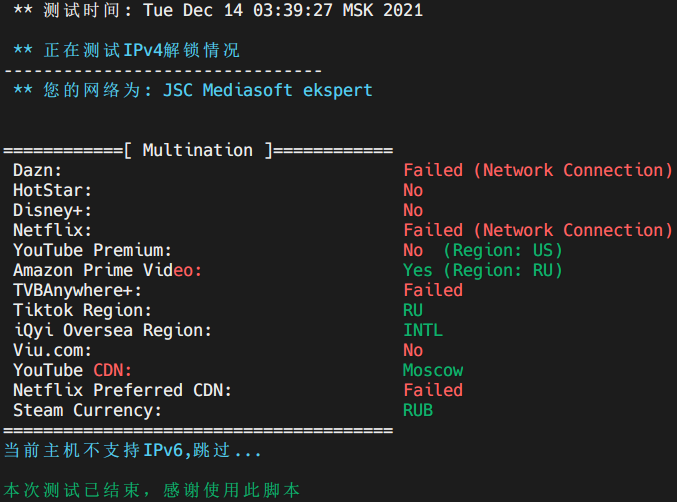The height and width of the screenshot is (502, 677).
Task: Click the green test finished message
Action: click(152, 490)
